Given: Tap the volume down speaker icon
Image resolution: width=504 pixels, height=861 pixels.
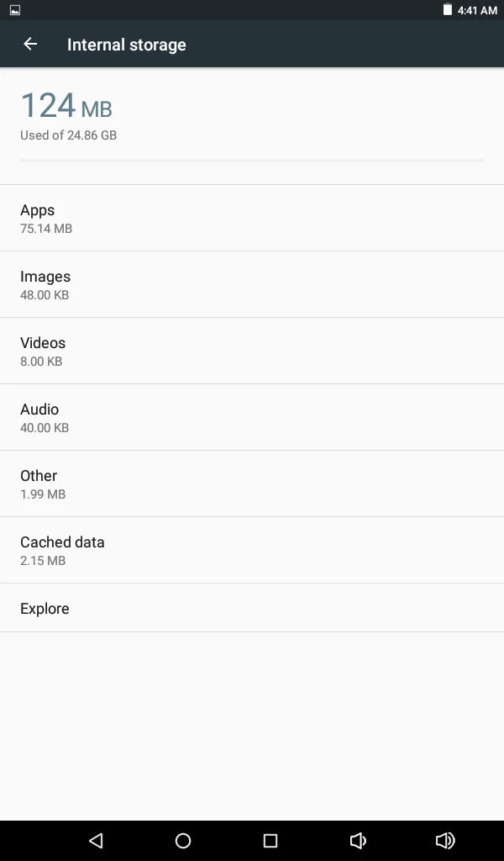Looking at the screenshot, I should [x=358, y=840].
